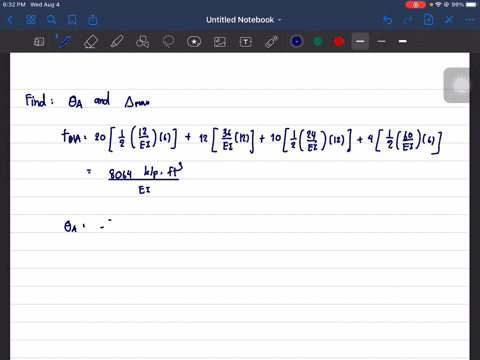This screenshot has height=360, width=480.
Task: Select the Text box tool
Action: click(x=246, y=42)
